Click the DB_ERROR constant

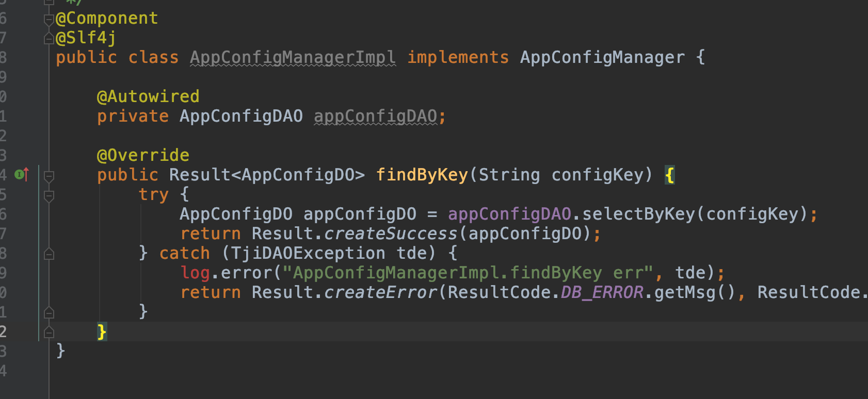tap(602, 292)
